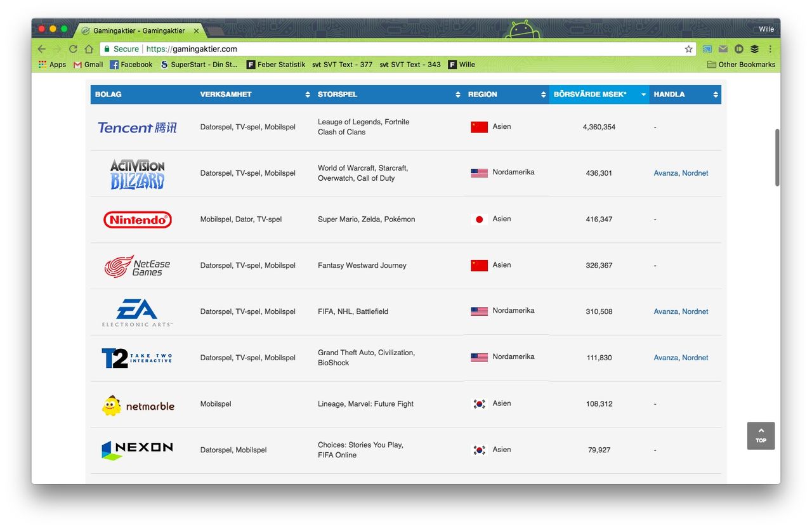The image size is (812, 529).
Task: Click the page vertical scrollbar thumb
Action: pyautogui.click(x=777, y=157)
